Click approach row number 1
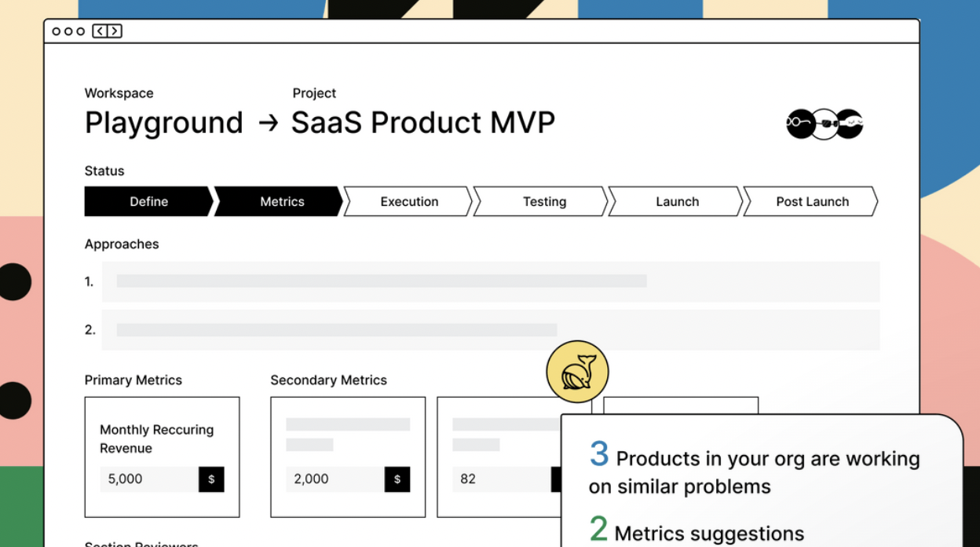Viewport: 980px width, 547px height. pyautogui.click(x=491, y=281)
